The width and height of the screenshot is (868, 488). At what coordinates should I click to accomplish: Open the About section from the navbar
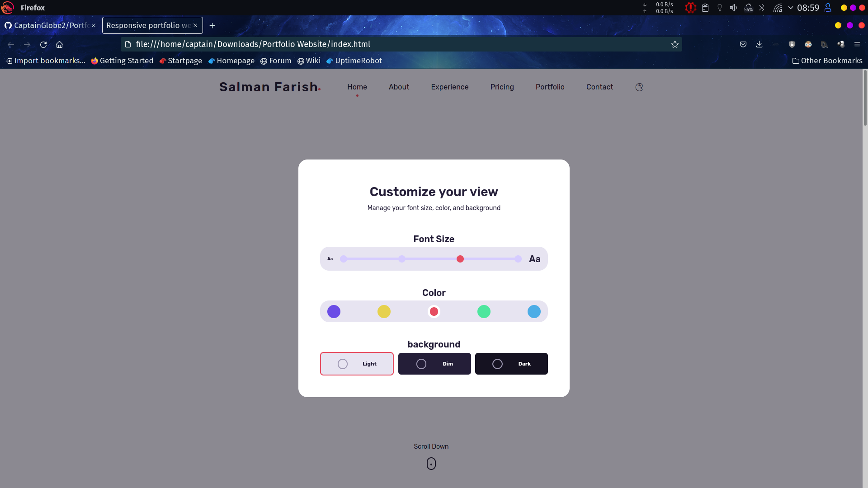tap(399, 87)
